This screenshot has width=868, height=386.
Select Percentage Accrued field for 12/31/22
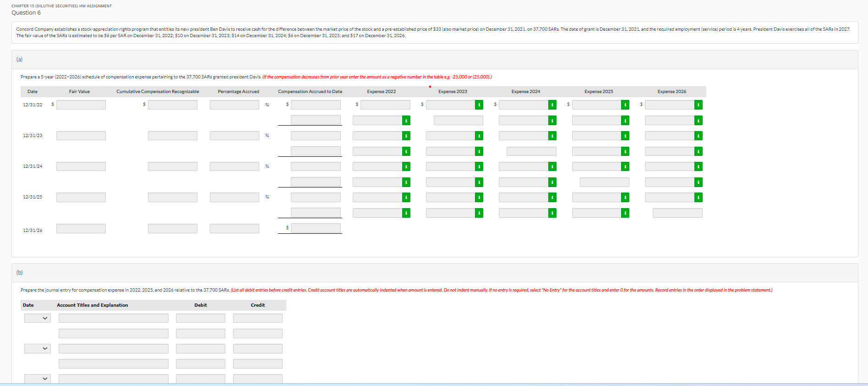click(235, 105)
